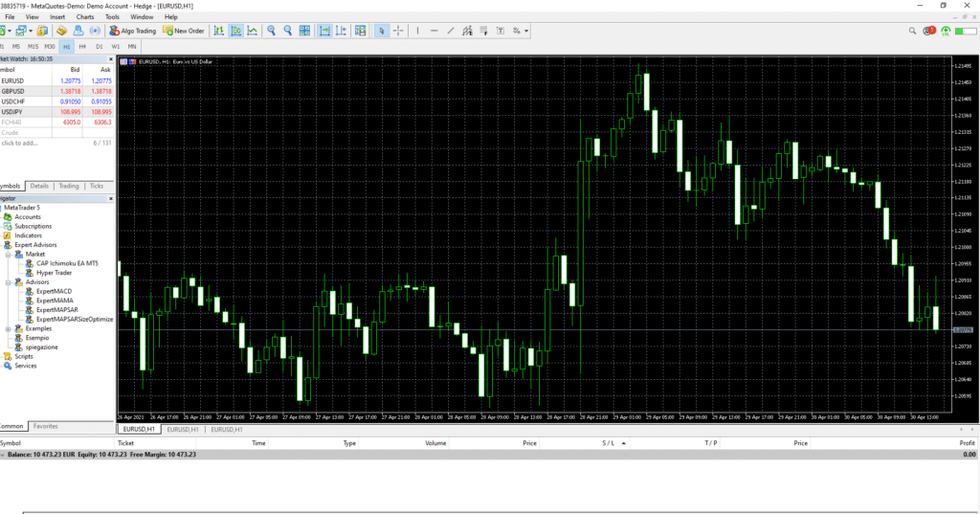Select the crosshair tool
980x514 pixels.
pos(398,31)
